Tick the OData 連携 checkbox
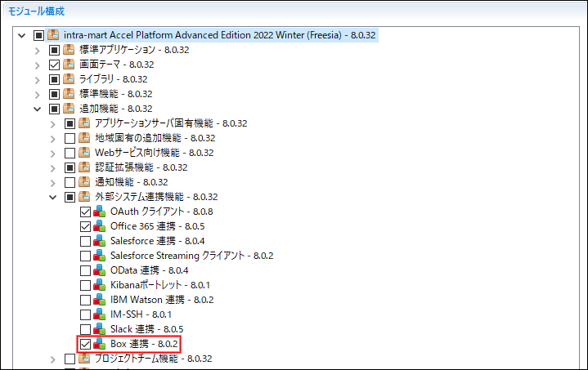Screen dimensions: 588x370 [85, 270]
